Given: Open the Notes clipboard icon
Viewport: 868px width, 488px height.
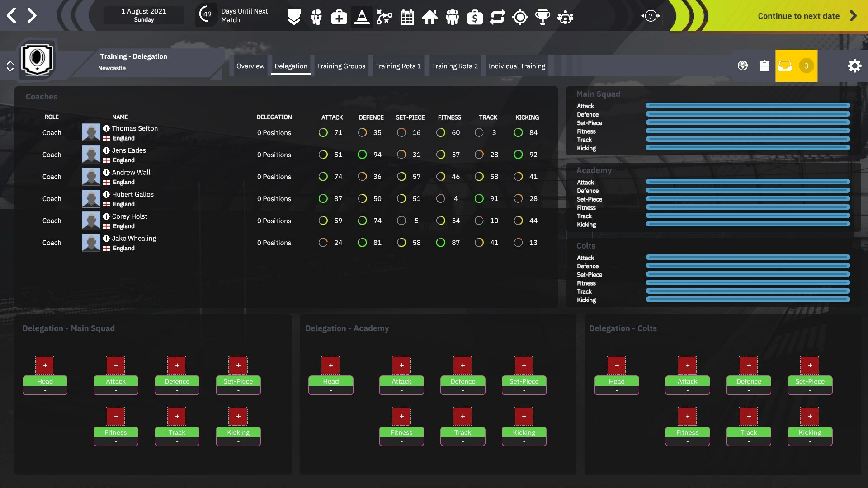Looking at the screenshot, I should (x=765, y=66).
